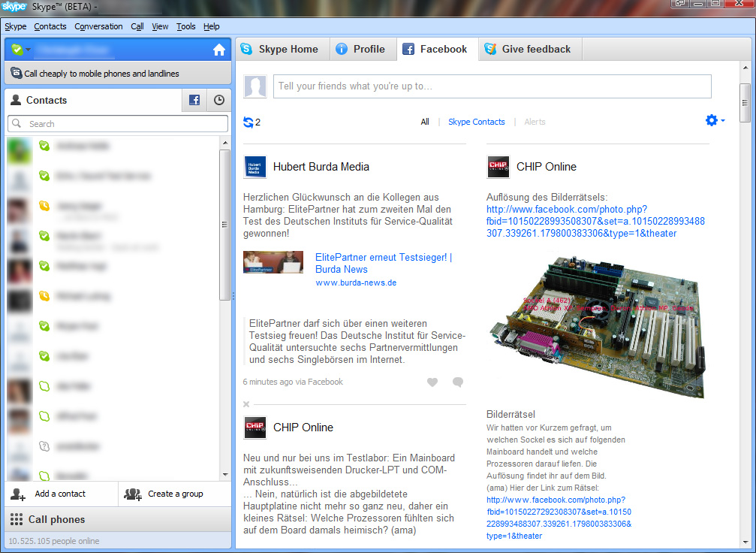Dismiss the CHIP Online post with X
This screenshot has height=553, width=756.
coord(246,404)
